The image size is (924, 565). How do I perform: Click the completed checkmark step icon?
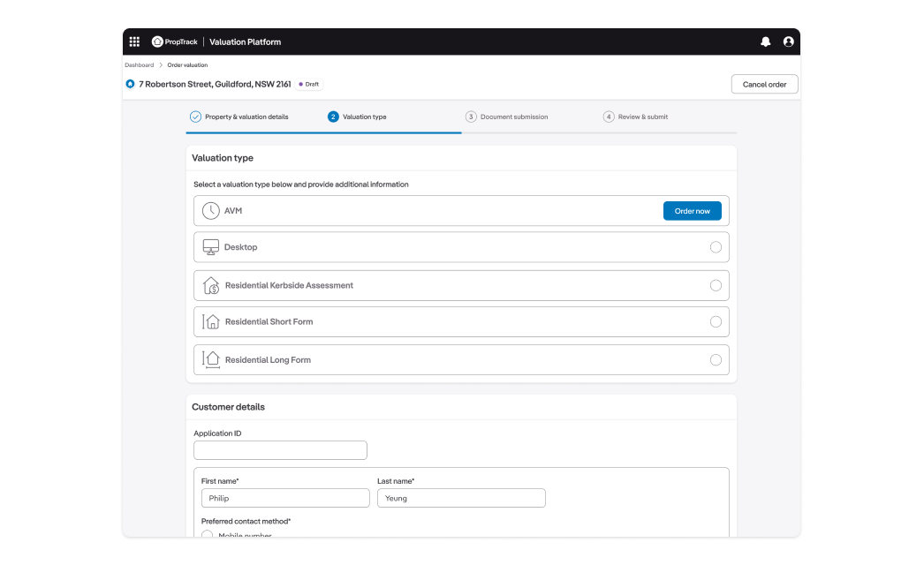point(195,117)
